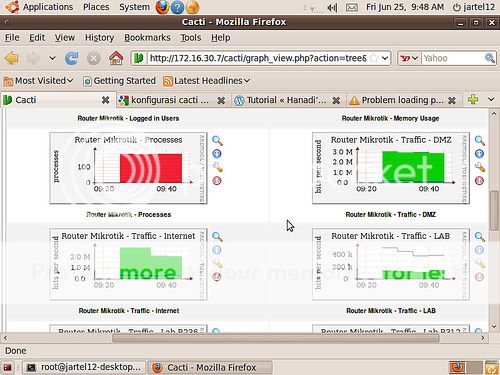Open the System menu in top panel
Screen dimensions: 500x375
coord(134,7)
